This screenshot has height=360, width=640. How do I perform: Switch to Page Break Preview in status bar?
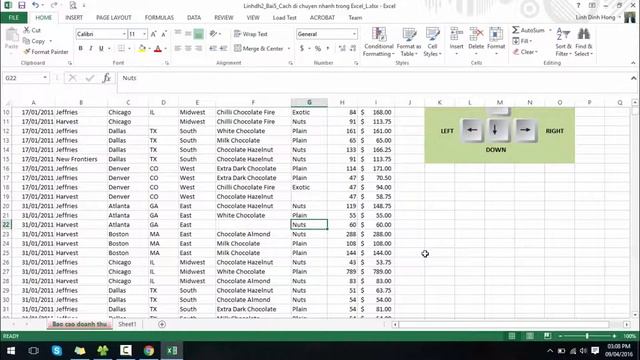point(547,336)
